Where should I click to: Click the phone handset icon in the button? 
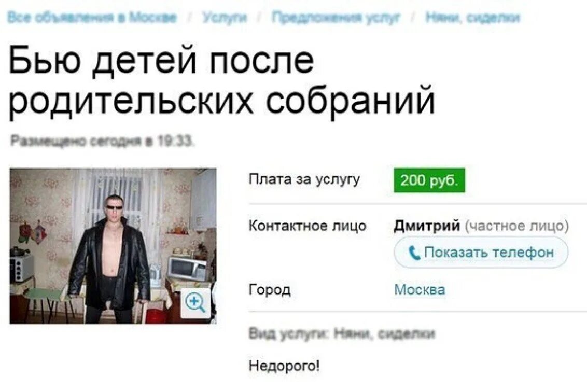tap(414, 253)
